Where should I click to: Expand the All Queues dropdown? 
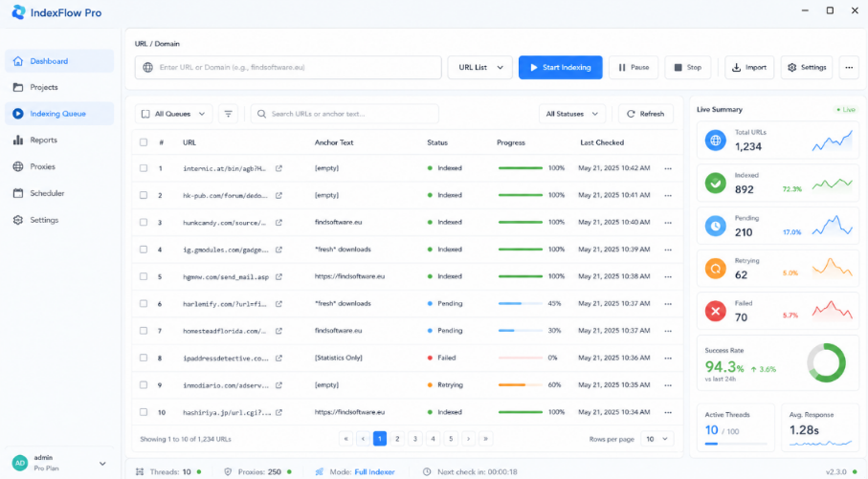tap(173, 114)
